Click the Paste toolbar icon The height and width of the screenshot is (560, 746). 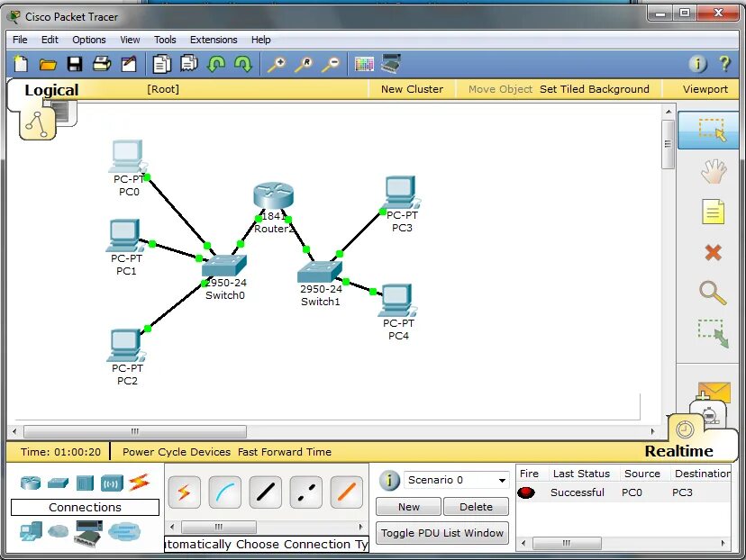(189, 64)
